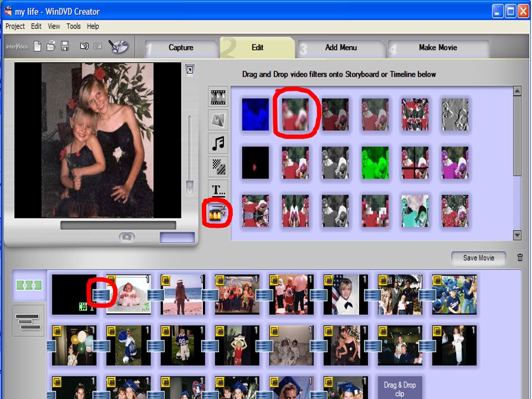Open the Help menu
The height and width of the screenshot is (399, 532).
(x=93, y=26)
